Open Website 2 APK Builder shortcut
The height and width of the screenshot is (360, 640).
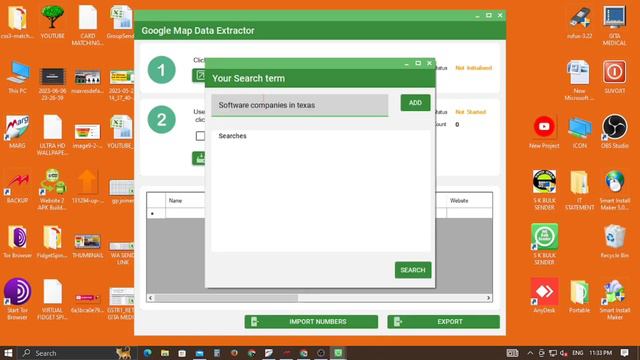click(52, 189)
